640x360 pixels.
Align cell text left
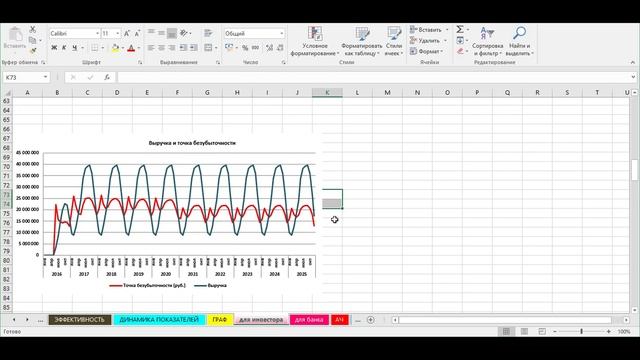pyautogui.click(x=151, y=48)
